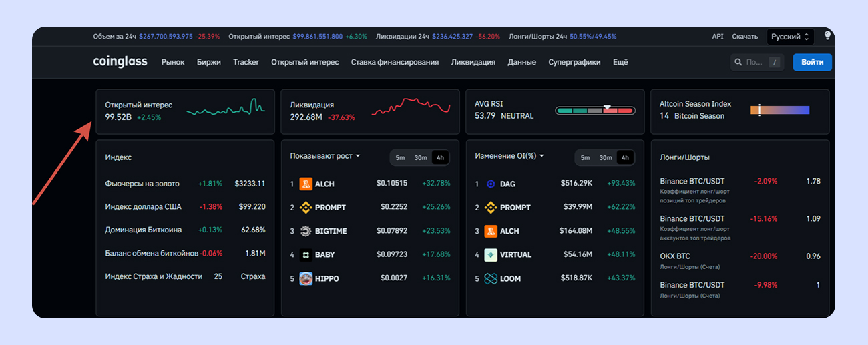
Task: Open the Рынок menu
Action: (x=173, y=62)
